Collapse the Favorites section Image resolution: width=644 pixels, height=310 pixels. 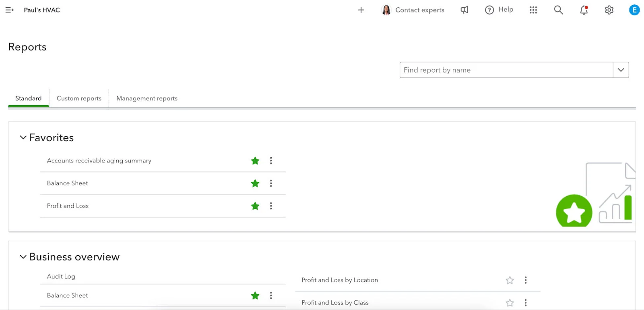pos(23,137)
